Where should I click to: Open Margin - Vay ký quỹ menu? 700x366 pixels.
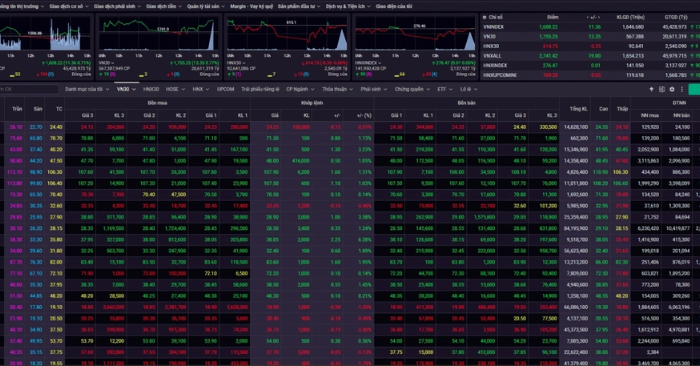251,6
